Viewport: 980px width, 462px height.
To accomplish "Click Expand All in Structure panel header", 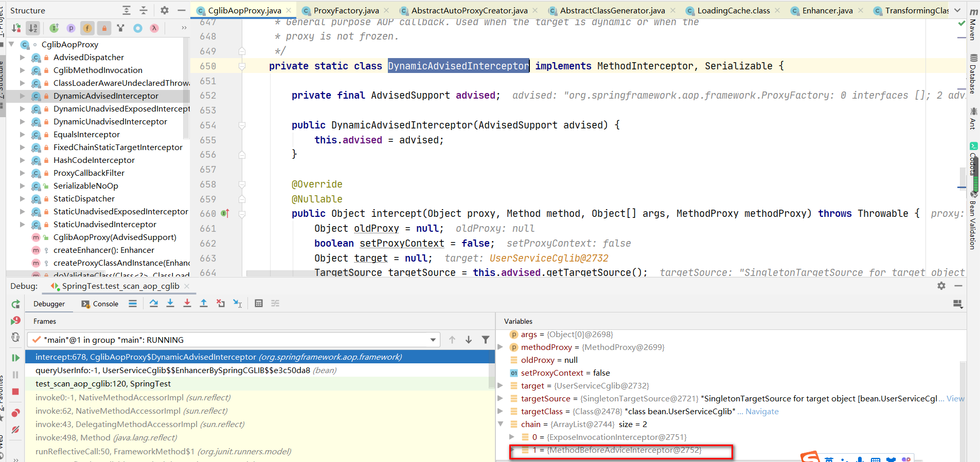I will [127, 10].
